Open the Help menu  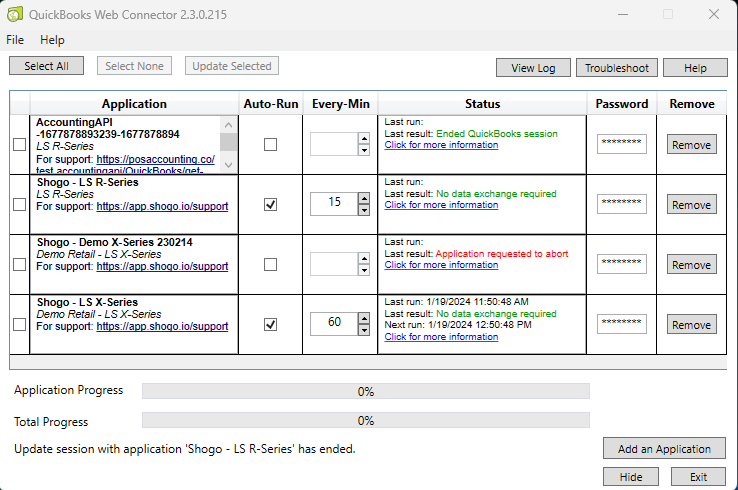tap(52, 40)
